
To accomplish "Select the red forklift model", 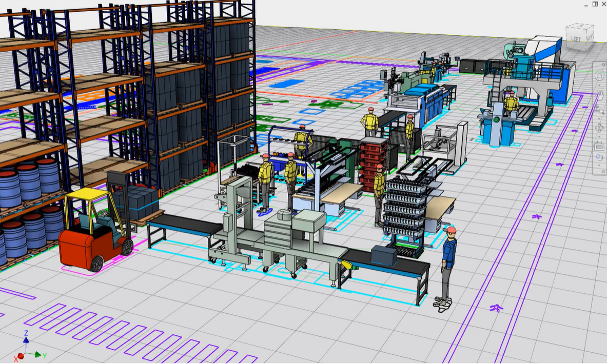I will (96, 229).
